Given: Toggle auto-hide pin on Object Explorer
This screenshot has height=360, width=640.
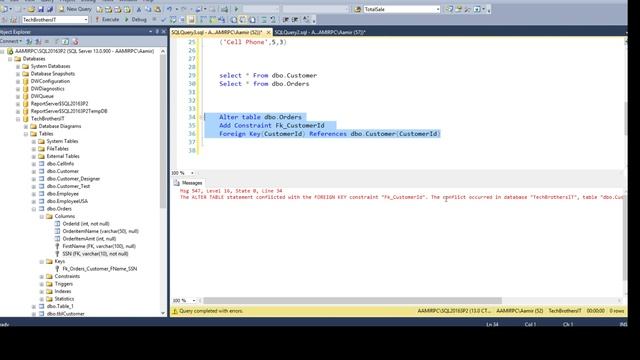Looking at the screenshot, I should click(157, 32).
